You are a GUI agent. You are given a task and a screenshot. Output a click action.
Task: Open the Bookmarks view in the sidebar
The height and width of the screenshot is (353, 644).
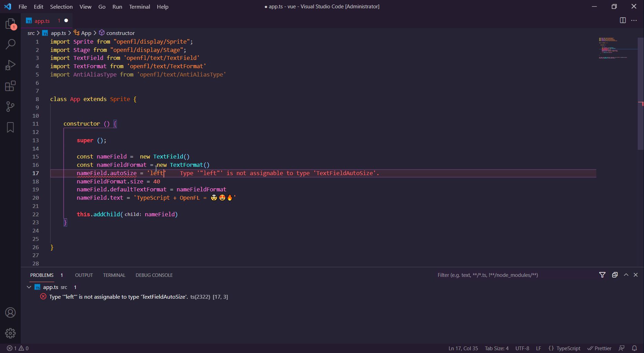click(x=10, y=127)
